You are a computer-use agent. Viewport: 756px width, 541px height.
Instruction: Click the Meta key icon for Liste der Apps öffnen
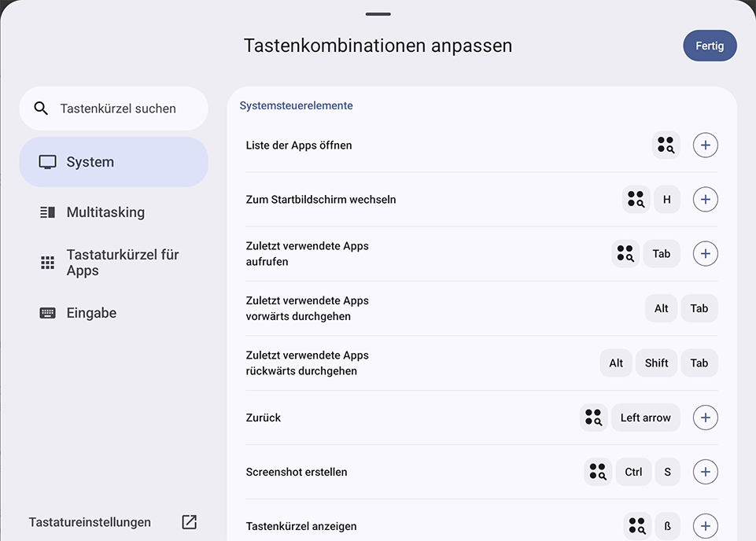pyautogui.click(x=666, y=145)
